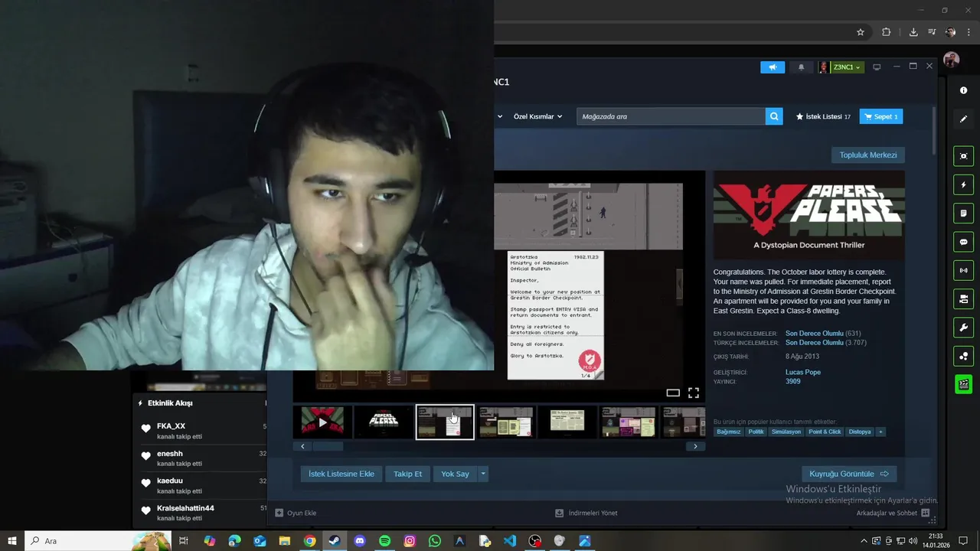Click the media viewer fullscreen icon
This screenshot has width=980, height=551.
pos(693,393)
